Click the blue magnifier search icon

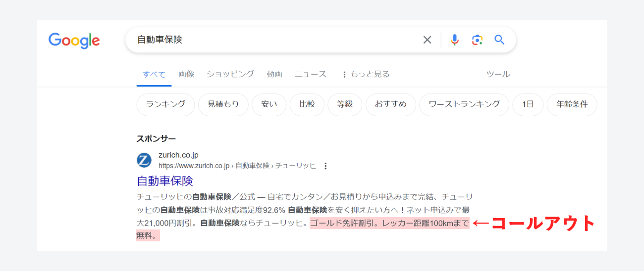[x=499, y=40]
